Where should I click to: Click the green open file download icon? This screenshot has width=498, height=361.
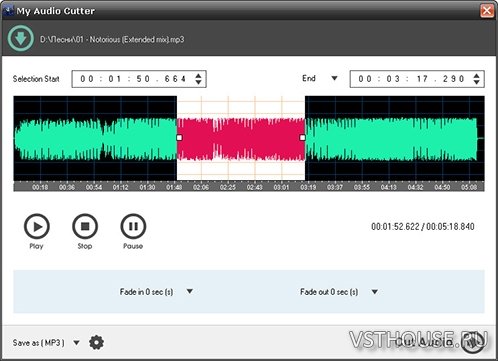(x=21, y=39)
